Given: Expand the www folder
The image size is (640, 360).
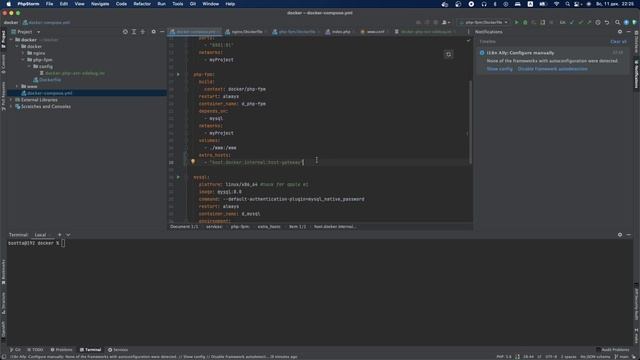Looking at the screenshot, I should 17,87.
